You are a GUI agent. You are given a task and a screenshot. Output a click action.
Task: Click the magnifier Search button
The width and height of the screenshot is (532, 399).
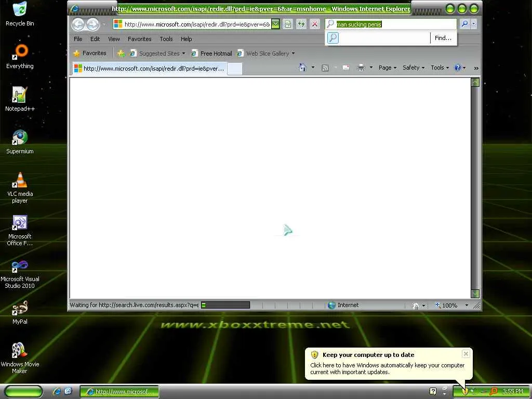click(x=465, y=24)
